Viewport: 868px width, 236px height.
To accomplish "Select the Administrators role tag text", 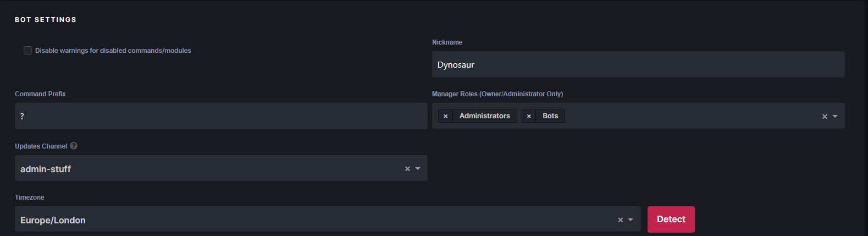I will pyautogui.click(x=484, y=116).
